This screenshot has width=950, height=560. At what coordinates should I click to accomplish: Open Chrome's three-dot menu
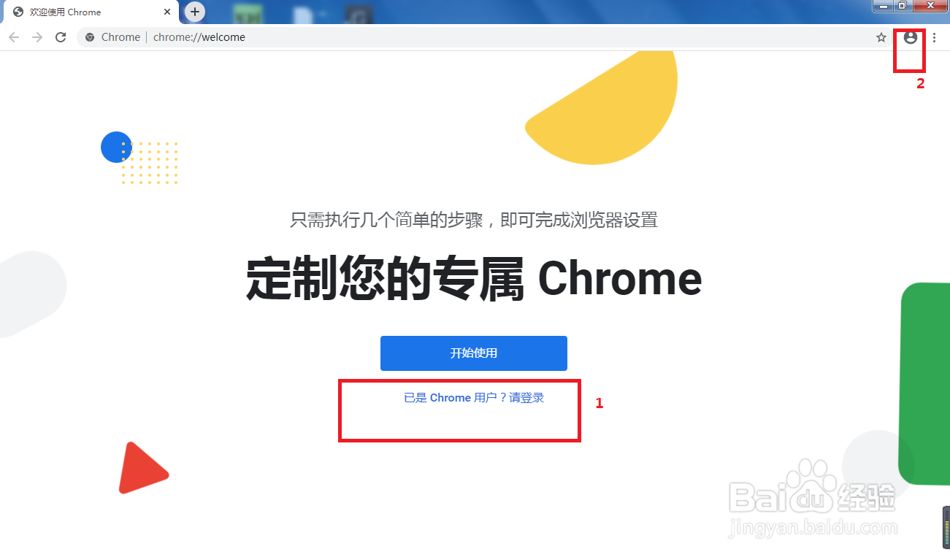934,37
